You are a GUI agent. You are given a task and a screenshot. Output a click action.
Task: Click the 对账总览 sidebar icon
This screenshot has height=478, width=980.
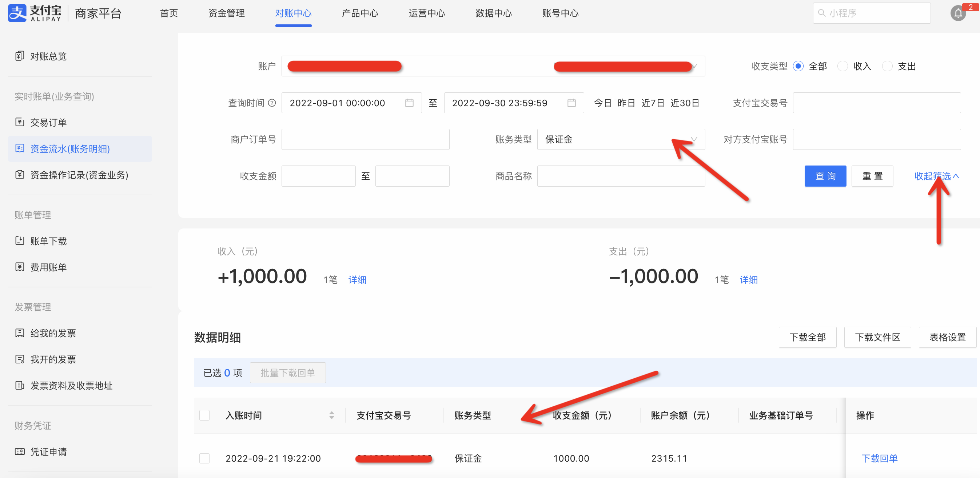[20, 56]
